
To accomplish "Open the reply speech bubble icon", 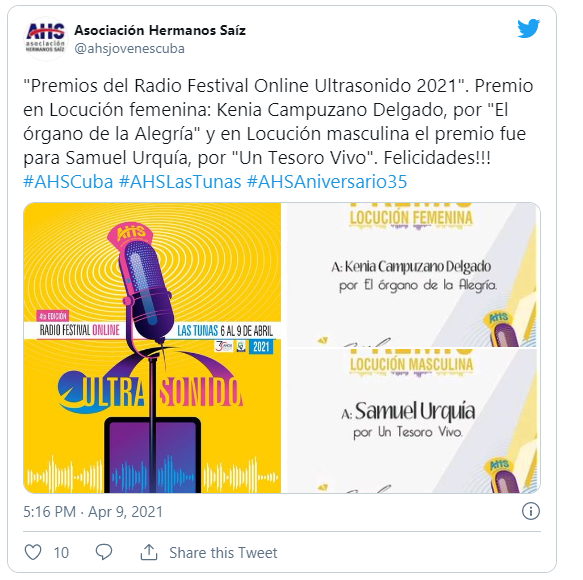I will (x=104, y=552).
